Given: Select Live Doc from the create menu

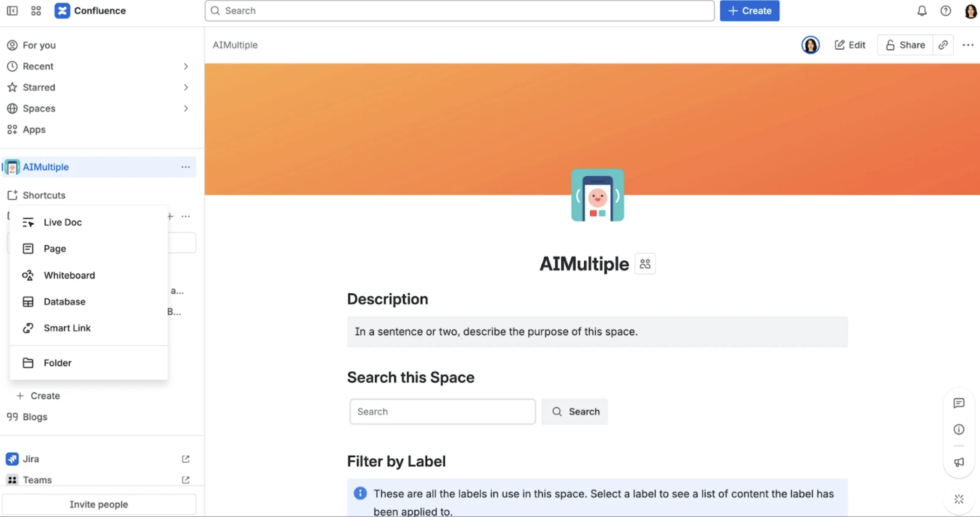Looking at the screenshot, I should tap(89, 222).
